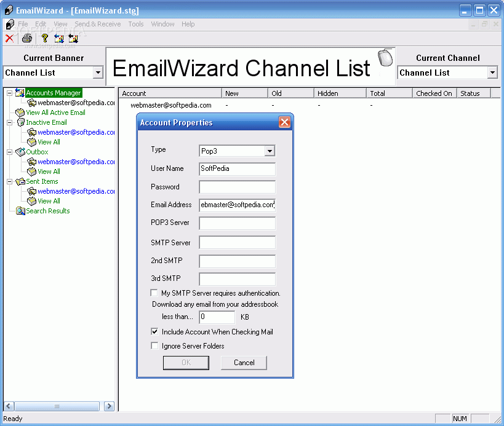
Task: Click the New column header
Action: [245, 93]
